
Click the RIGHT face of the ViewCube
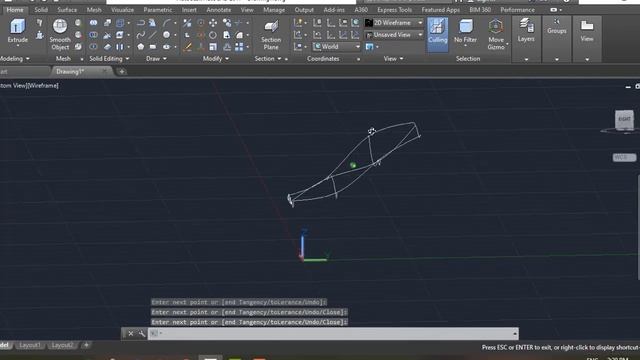[x=624, y=119]
